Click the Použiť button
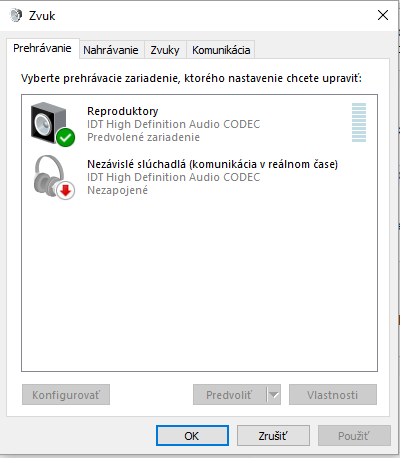Screen dimensions: 400x459 [354, 436]
